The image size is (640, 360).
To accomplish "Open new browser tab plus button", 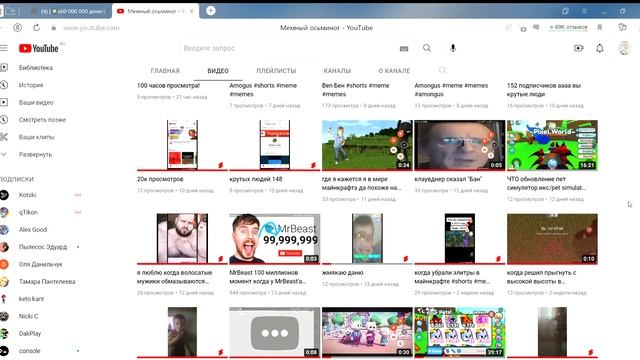I will (x=211, y=11).
